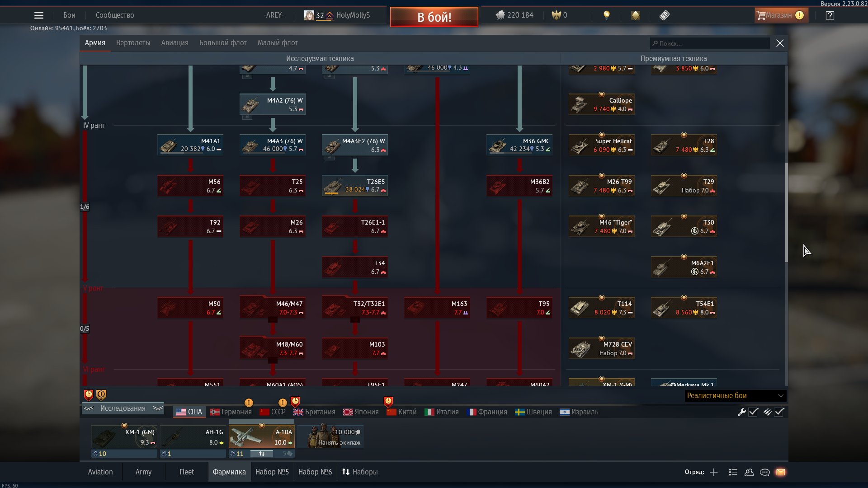Switch to the Малый флот tab
The image size is (868, 488).
click(278, 43)
